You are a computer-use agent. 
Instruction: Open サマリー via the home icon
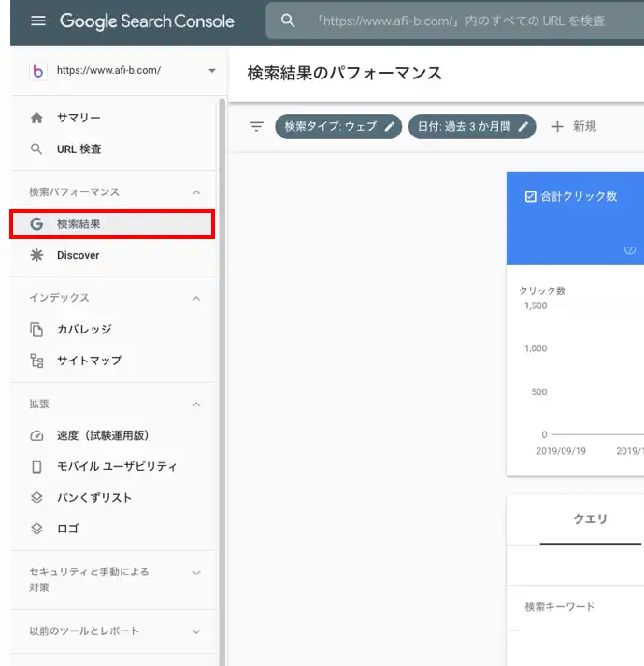(37, 118)
